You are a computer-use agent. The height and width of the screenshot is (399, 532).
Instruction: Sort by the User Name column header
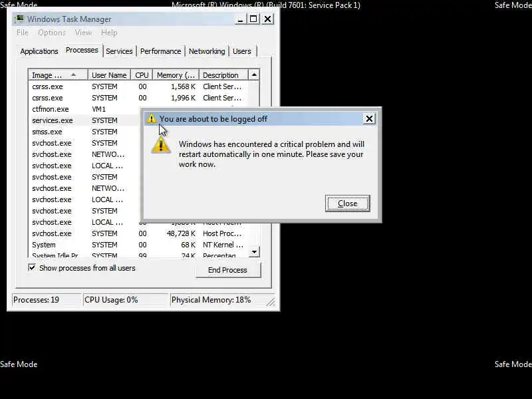coord(109,75)
